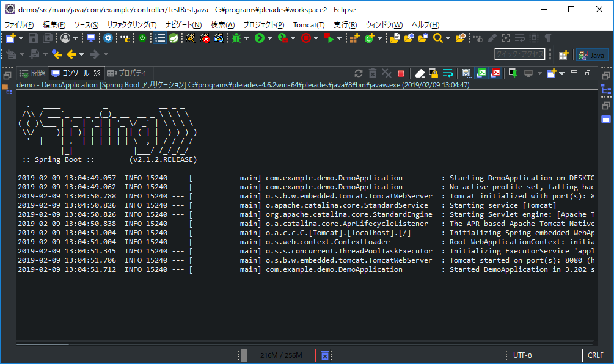Open the ナビゲート menu
This screenshot has height=364, width=614.
point(184,24)
